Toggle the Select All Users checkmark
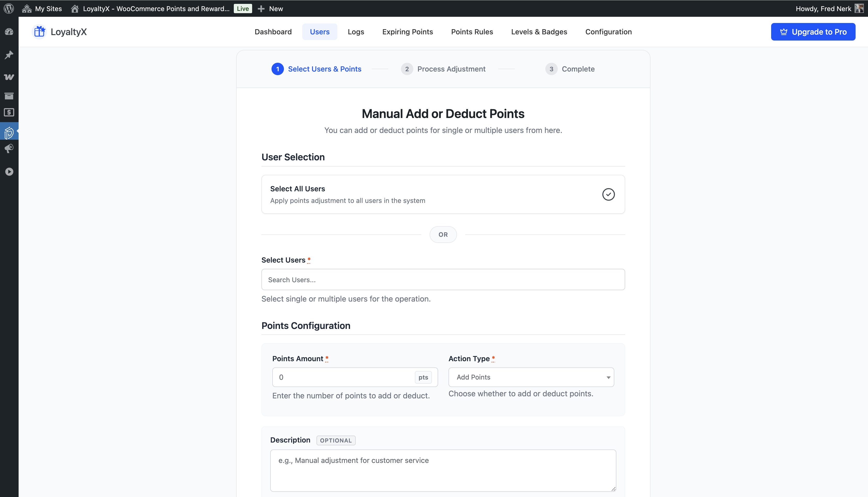 coord(608,194)
